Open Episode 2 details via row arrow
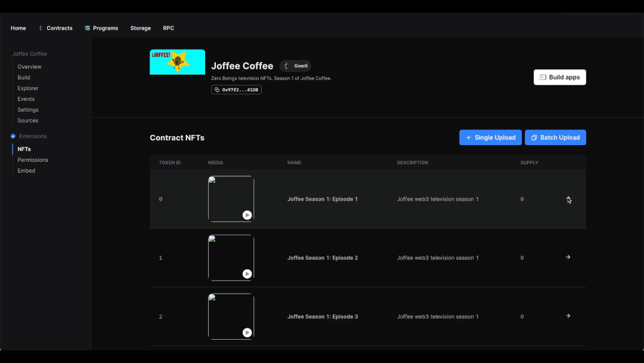 click(568, 257)
